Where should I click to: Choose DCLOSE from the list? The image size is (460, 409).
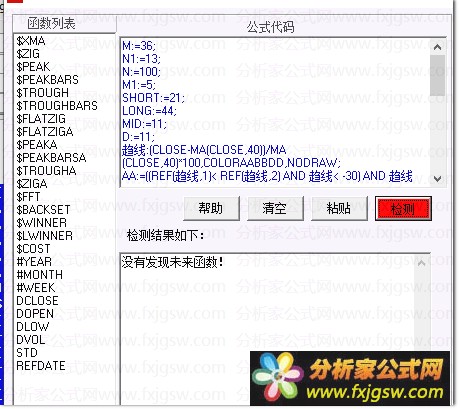coord(37,301)
